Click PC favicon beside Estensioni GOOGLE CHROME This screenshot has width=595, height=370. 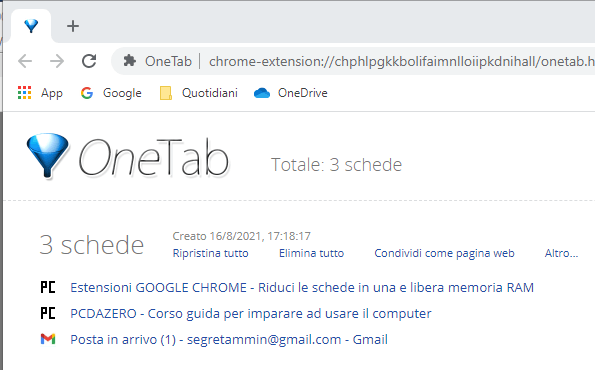(48, 287)
